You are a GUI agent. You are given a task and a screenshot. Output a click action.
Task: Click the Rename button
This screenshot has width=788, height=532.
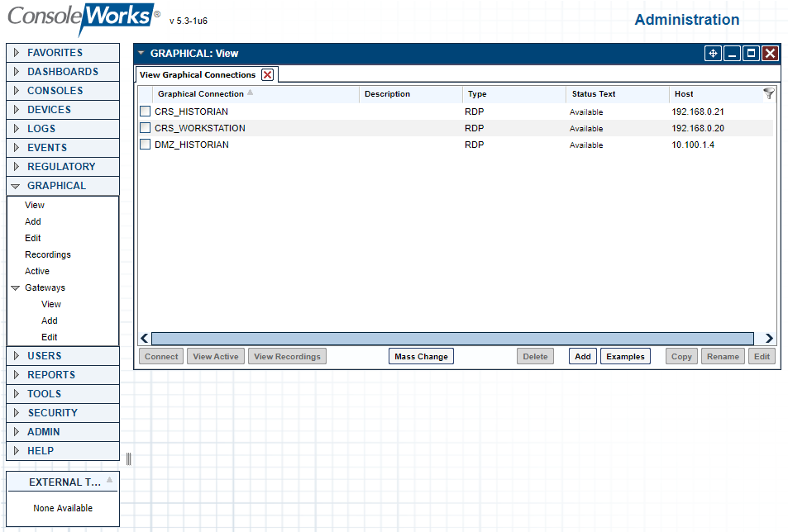click(724, 356)
